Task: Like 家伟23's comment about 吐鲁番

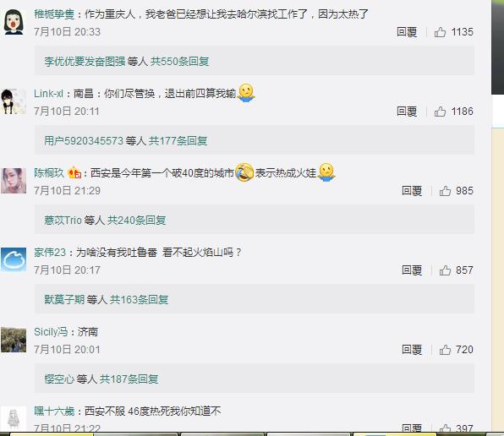Action: click(445, 270)
